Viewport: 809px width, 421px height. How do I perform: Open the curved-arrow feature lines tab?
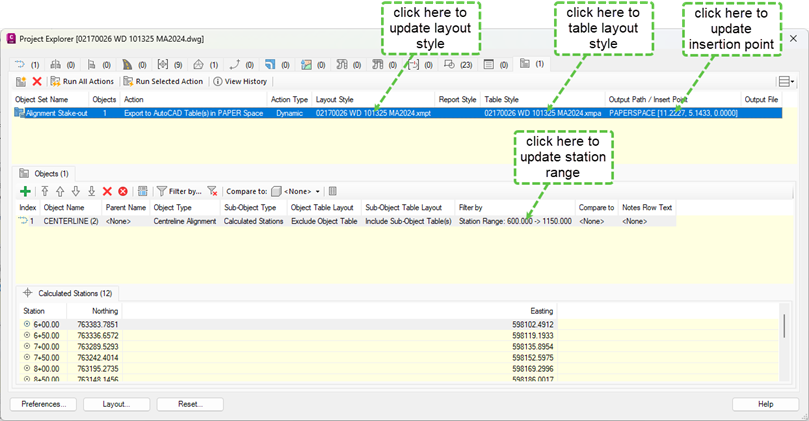242,64
